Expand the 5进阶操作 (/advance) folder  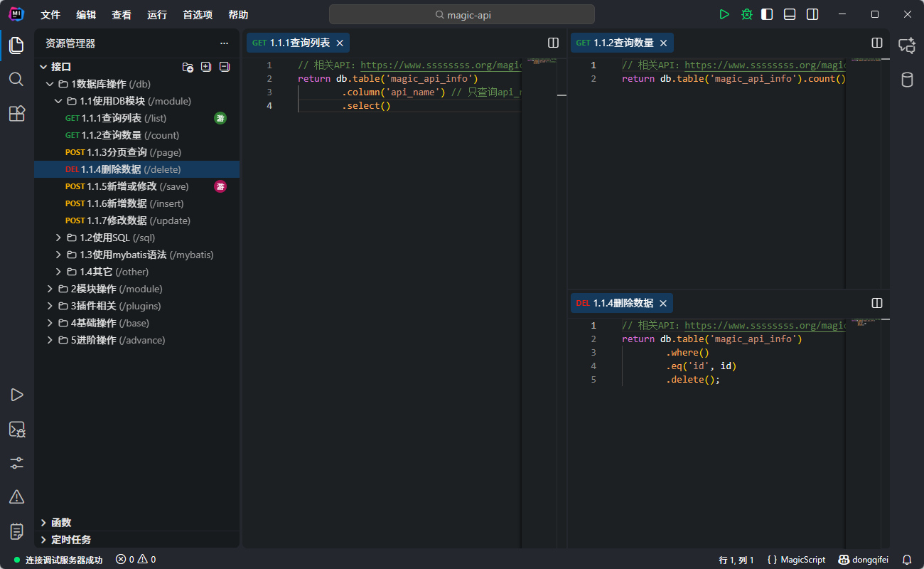tap(50, 340)
